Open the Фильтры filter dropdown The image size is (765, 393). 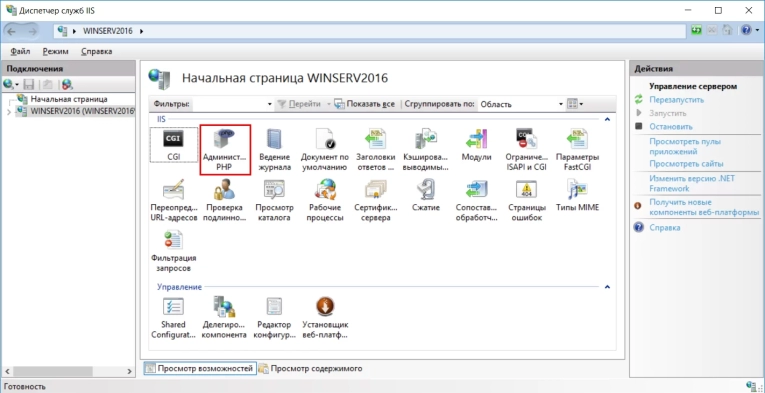tap(270, 104)
